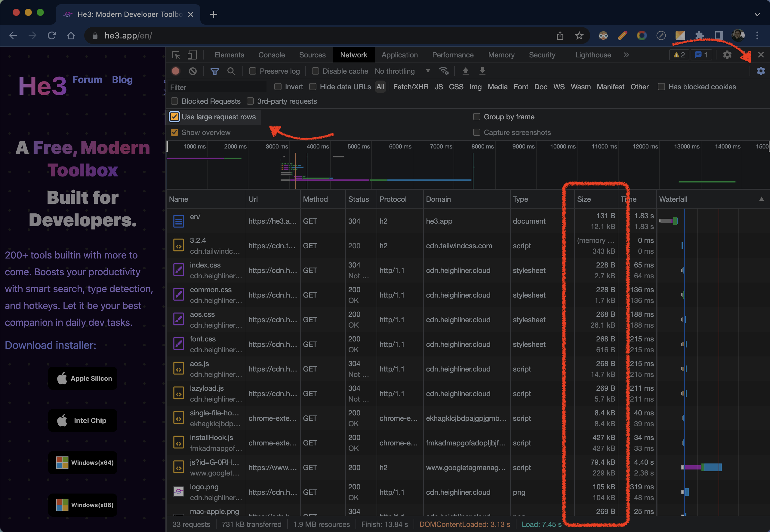
Task: Download the Apple Silicon installer
Action: pyautogui.click(x=82, y=378)
